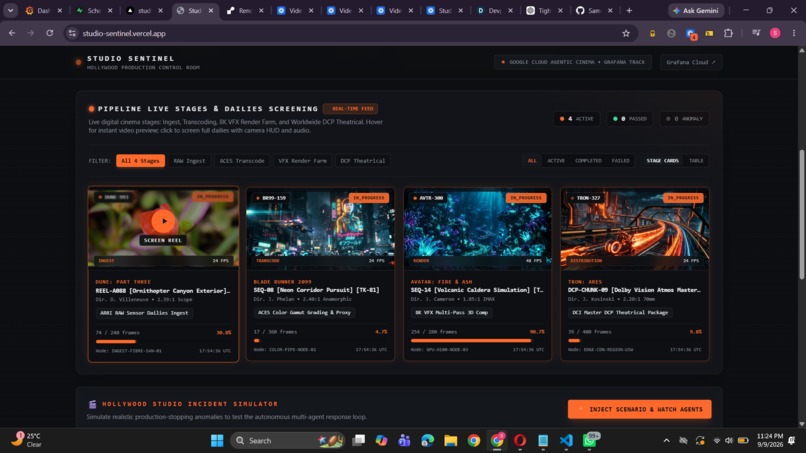806x453 pixels.
Task: Click the Avatar render progress bar
Action: 477,340
